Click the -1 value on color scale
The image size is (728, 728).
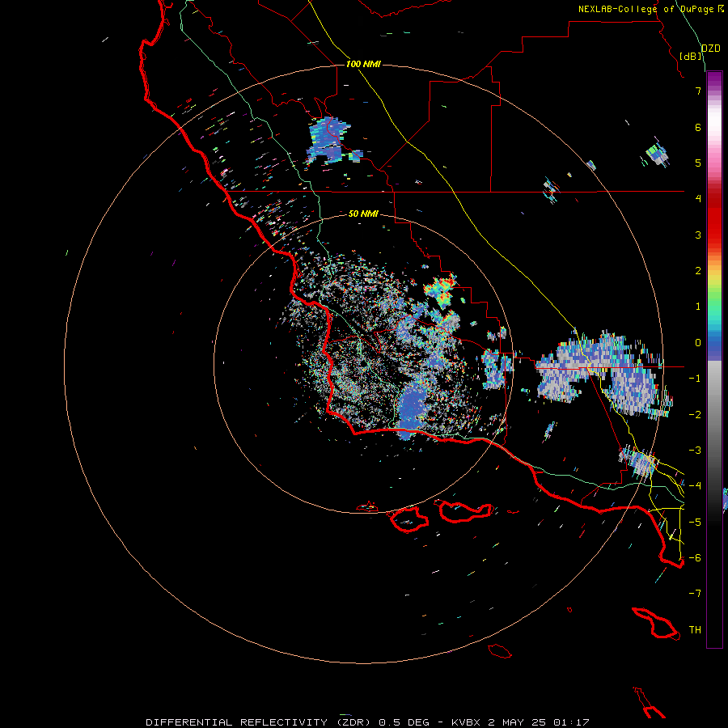(x=695, y=379)
